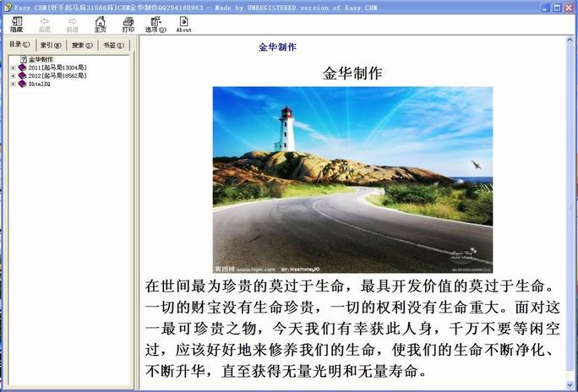Screen dimensions: 578x392
Task: Select the 2011[起马局13004局] book entry
Action: (x=57, y=68)
